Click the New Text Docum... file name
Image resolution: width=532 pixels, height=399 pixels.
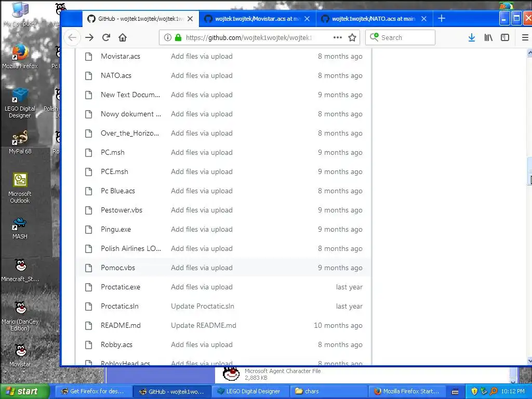[130, 95]
